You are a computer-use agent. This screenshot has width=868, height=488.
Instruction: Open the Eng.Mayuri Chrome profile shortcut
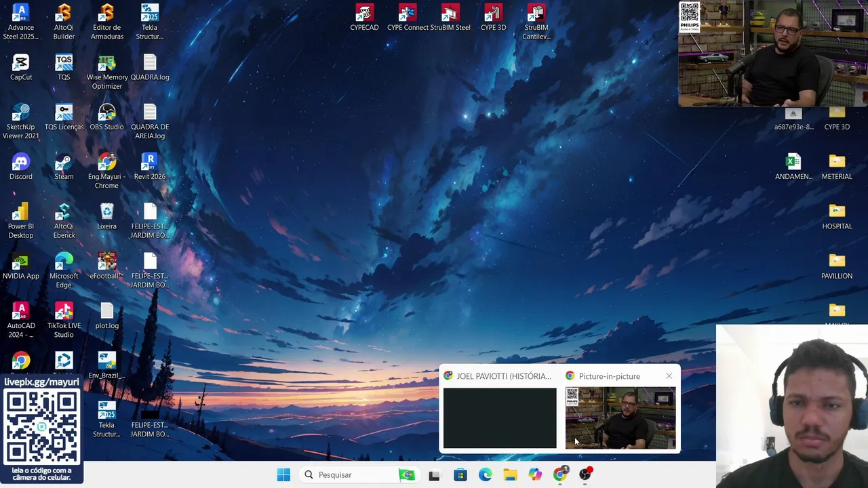106,171
